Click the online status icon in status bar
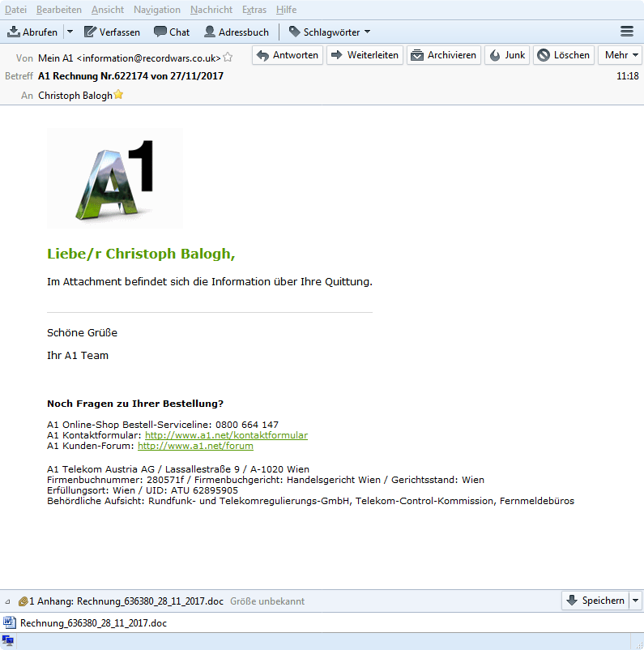 (x=8, y=641)
